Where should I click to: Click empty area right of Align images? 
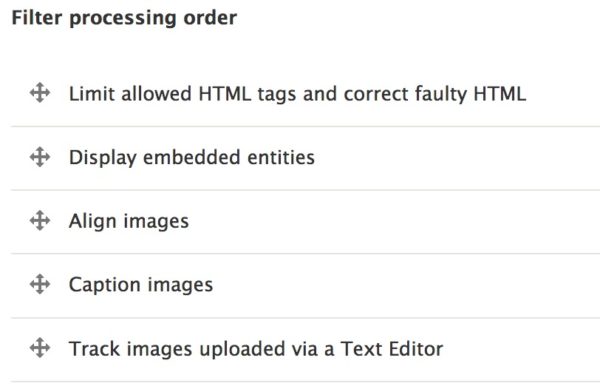(394, 221)
